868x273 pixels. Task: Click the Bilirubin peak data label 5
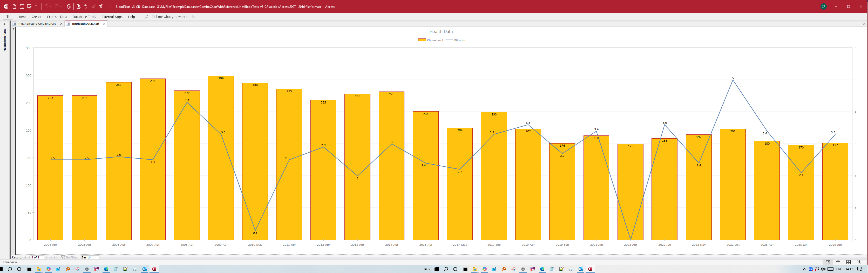coord(733,78)
